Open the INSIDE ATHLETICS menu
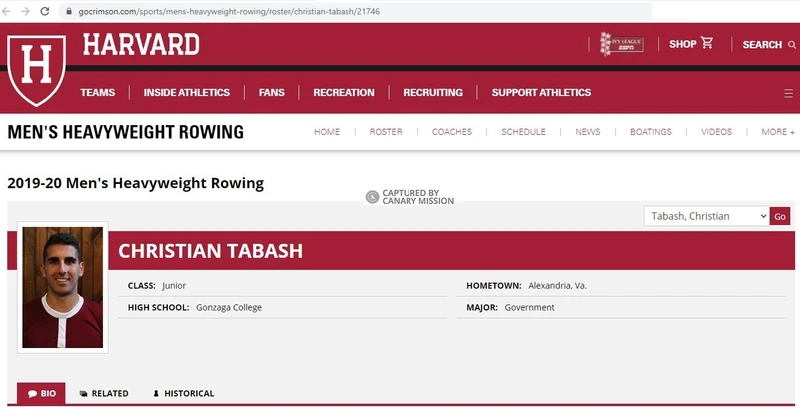The width and height of the screenshot is (800, 412). [187, 92]
